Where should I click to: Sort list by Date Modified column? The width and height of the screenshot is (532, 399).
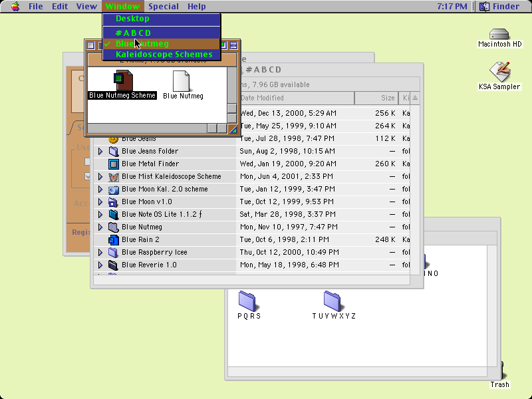click(x=295, y=98)
